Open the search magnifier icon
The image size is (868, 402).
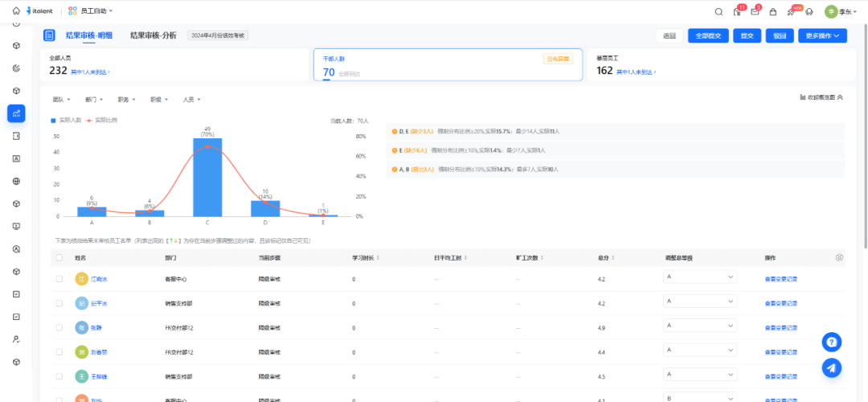(719, 11)
